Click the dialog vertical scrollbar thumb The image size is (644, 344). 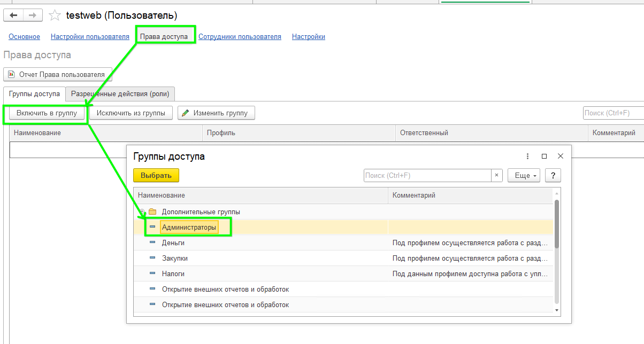[x=557, y=223]
